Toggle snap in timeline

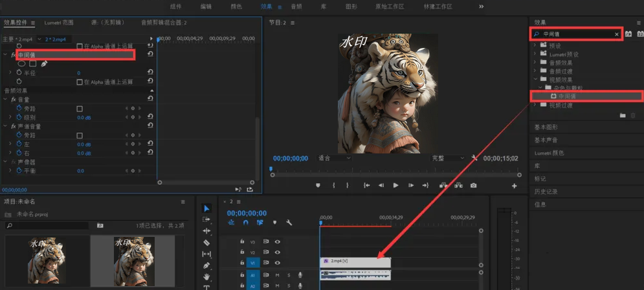[245, 223]
